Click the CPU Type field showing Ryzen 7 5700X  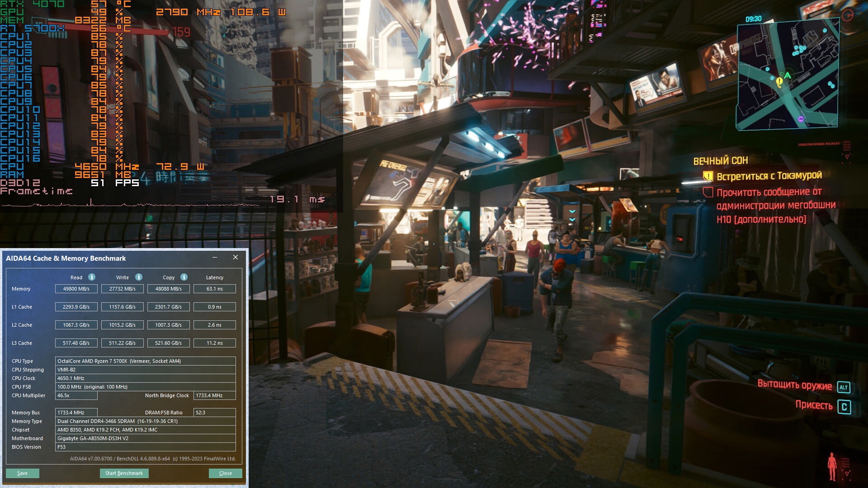point(145,361)
